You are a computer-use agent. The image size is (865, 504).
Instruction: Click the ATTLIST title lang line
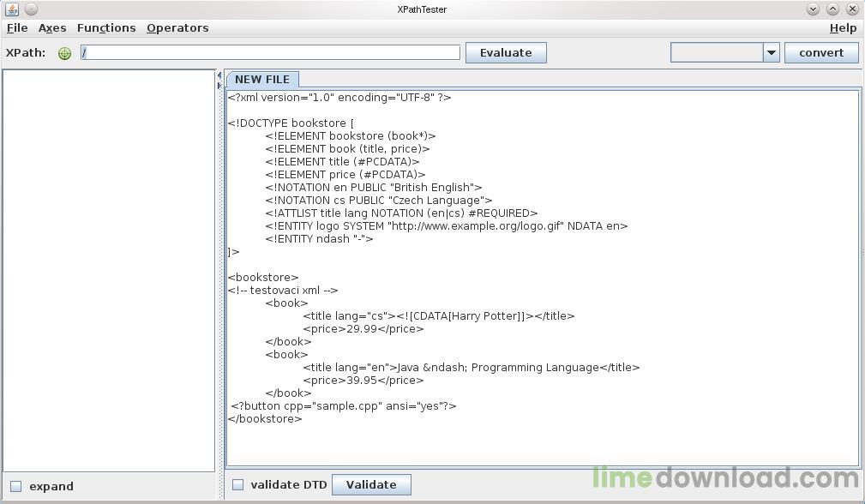[x=401, y=213]
